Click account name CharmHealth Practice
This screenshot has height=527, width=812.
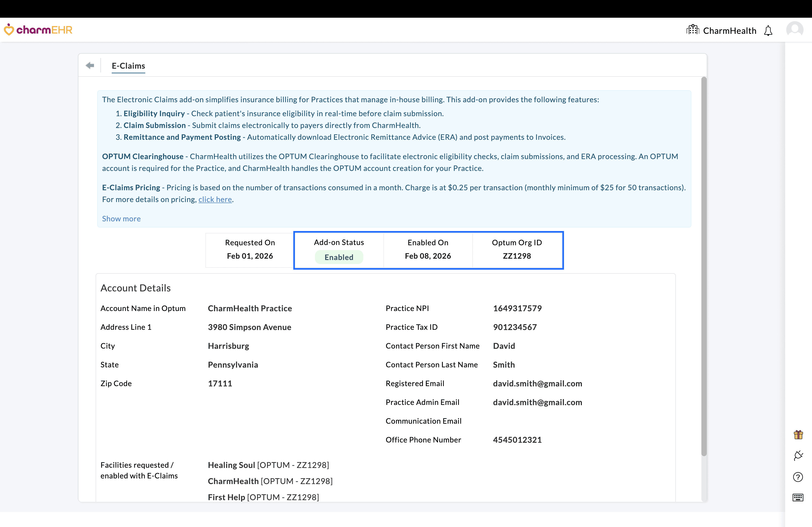(250, 308)
